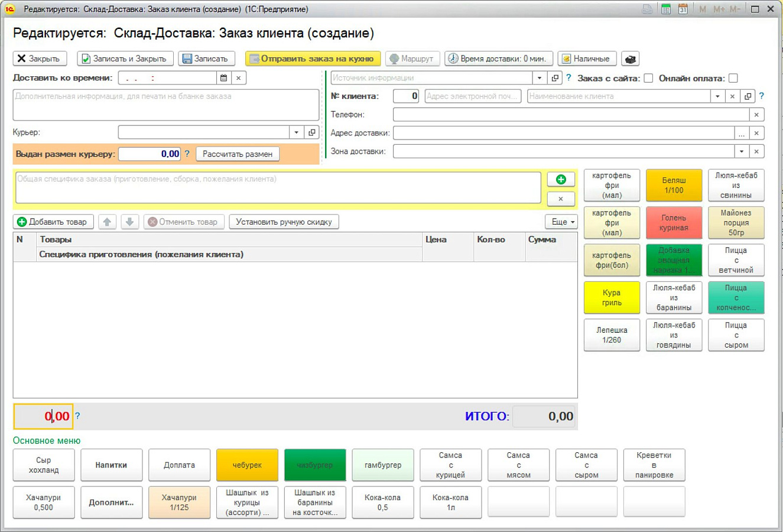Image resolution: width=783 pixels, height=532 pixels.
Task: Expand Источник информации dropdown
Action: [540, 78]
